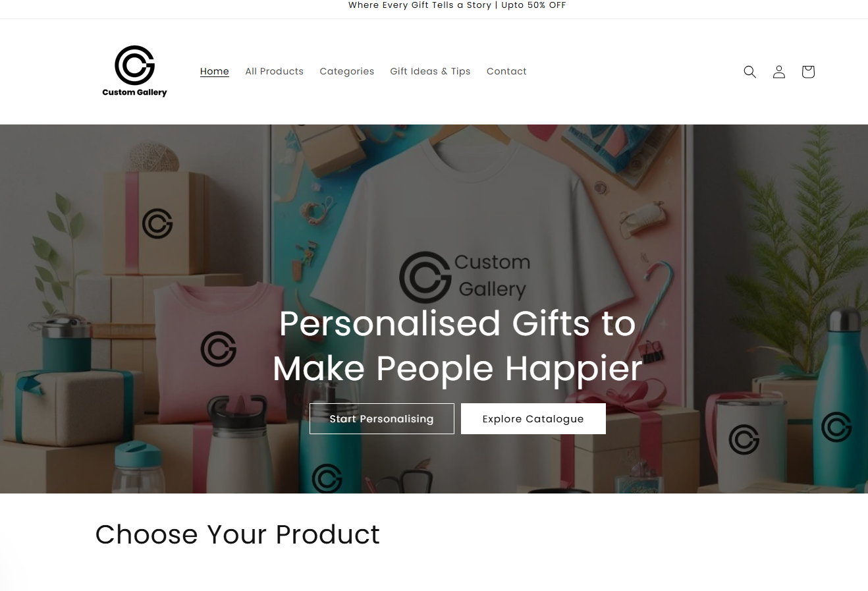Open the search magnifier icon
Screen dimensions: 868x591
tap(749, 71)
